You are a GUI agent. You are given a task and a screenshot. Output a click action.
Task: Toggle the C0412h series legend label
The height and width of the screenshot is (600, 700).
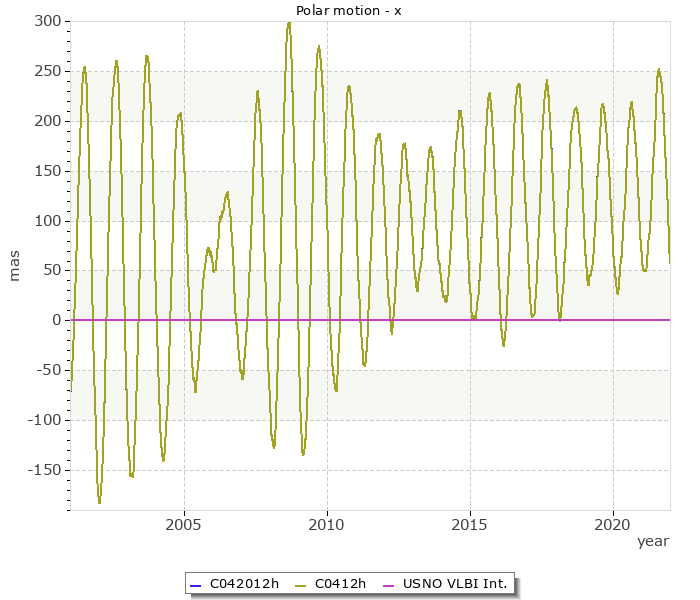(x=340, y=584)
